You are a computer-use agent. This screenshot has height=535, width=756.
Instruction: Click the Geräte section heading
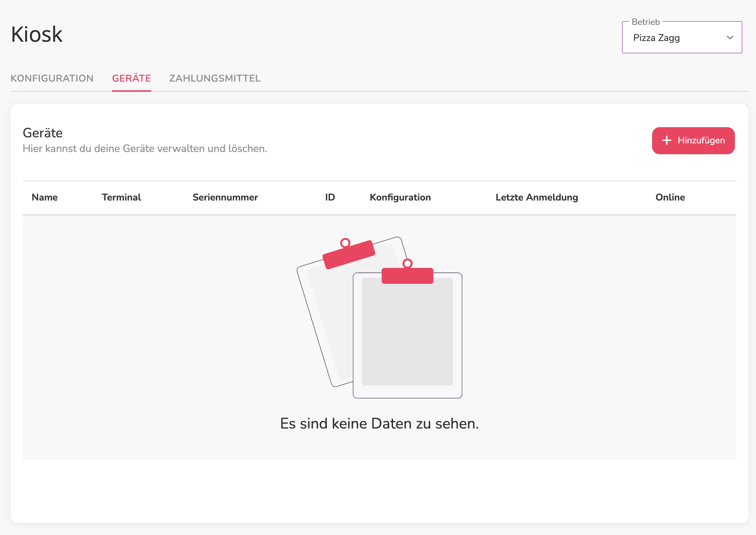pos(43,133)
